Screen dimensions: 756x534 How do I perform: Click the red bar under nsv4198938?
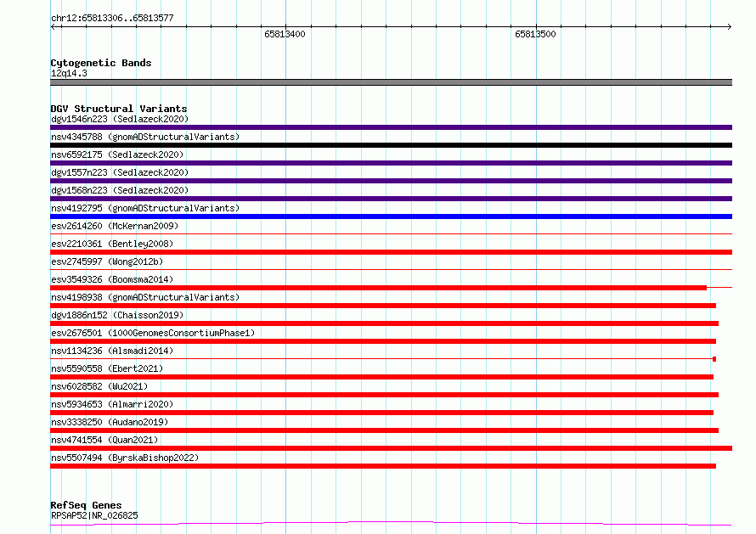pos(383,306)
